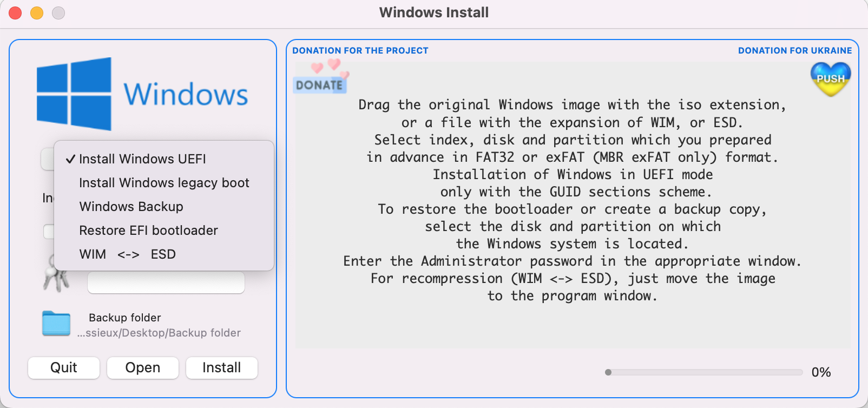Open DONATION FOR THE PROJECT link
This screenshot has height=408, width=868.
tap(360, 51)
